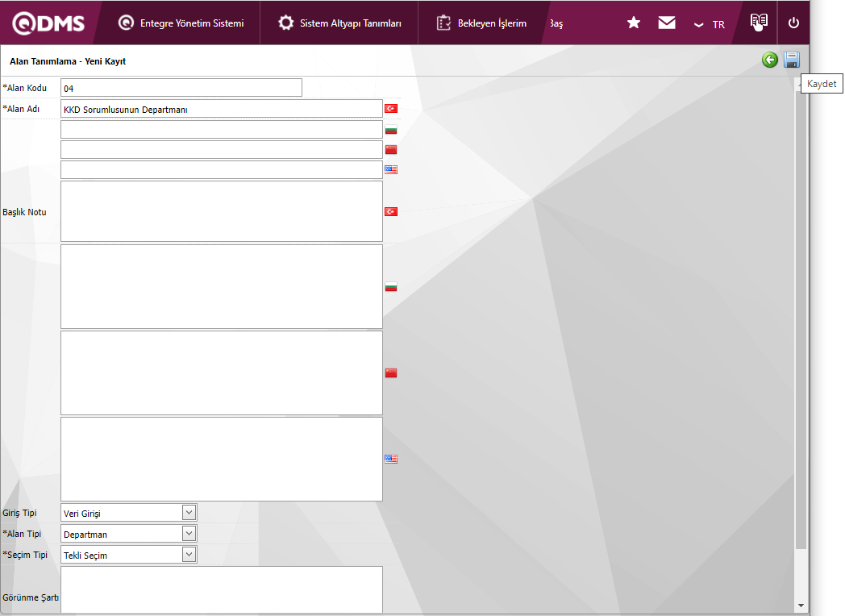Open favorites via the star icon
The width and height of the screenshot is (845, 616).
[x=634, y=23]
